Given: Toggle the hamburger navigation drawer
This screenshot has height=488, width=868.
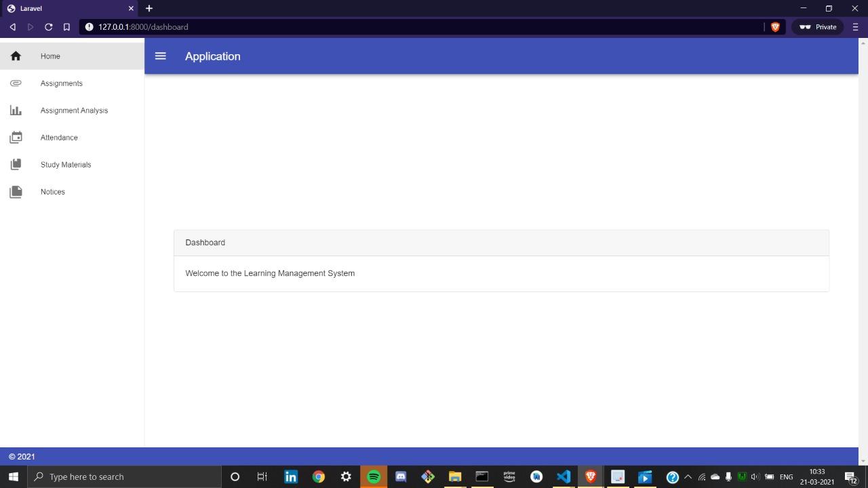Looking at the screenshot, I should (x=161, y=56).
